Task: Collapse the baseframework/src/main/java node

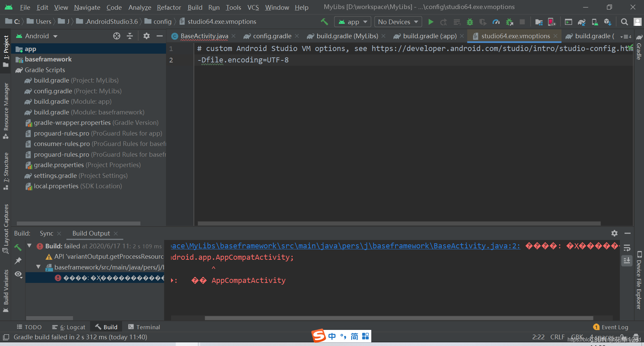Action: [39, 267]
